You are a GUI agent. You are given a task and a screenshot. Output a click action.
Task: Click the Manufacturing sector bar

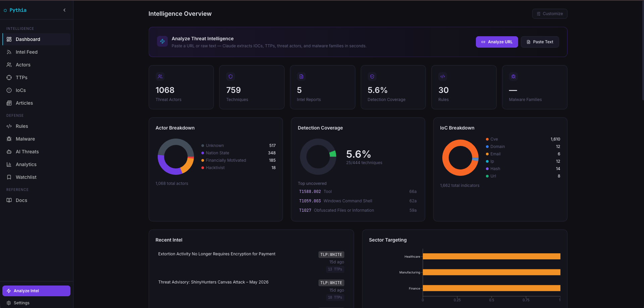point(491,272)
